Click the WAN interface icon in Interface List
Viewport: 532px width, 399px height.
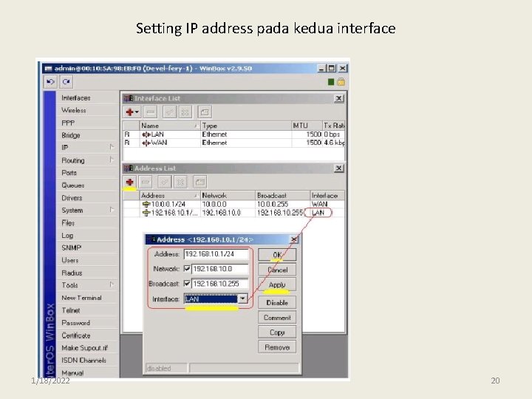146,143
